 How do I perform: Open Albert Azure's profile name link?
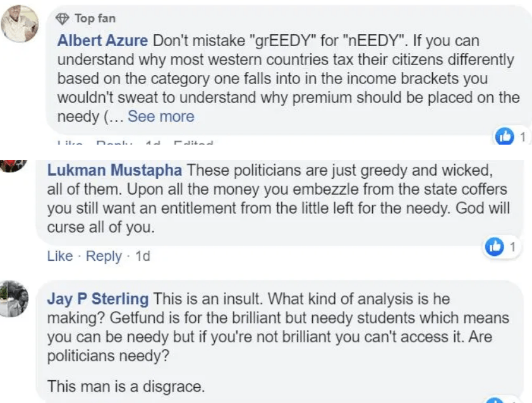click(102, 40)
